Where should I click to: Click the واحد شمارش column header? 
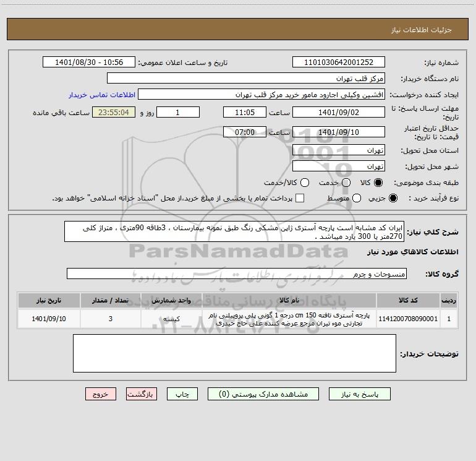coord(171,300)
